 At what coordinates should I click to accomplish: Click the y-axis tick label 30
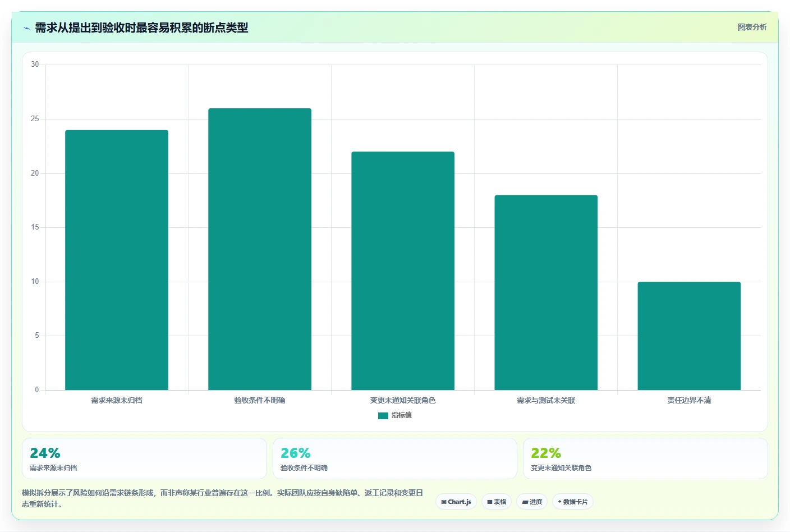pos(35,65)
